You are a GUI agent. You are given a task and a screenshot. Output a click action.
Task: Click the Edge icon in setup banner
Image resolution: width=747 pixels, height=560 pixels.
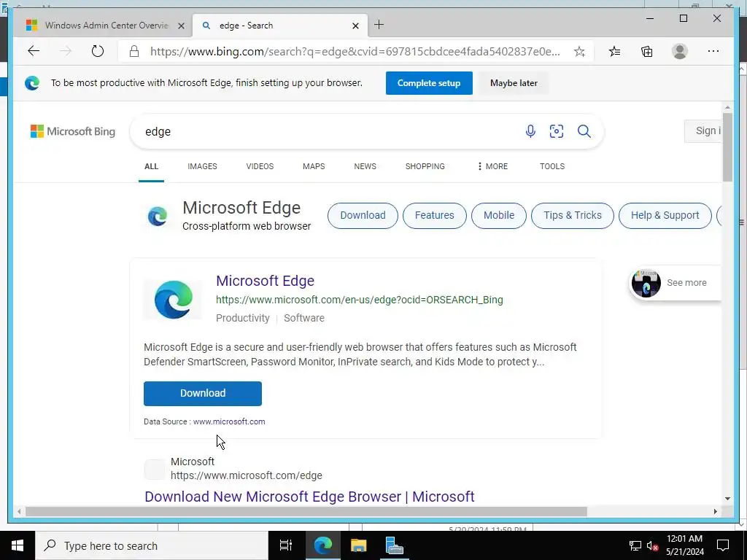point(32,83)
